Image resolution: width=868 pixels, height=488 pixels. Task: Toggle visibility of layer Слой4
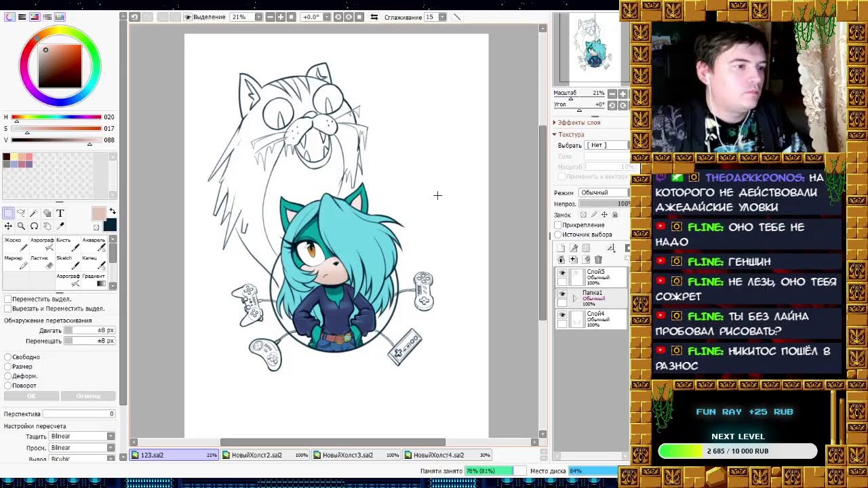tap(561, 315)
